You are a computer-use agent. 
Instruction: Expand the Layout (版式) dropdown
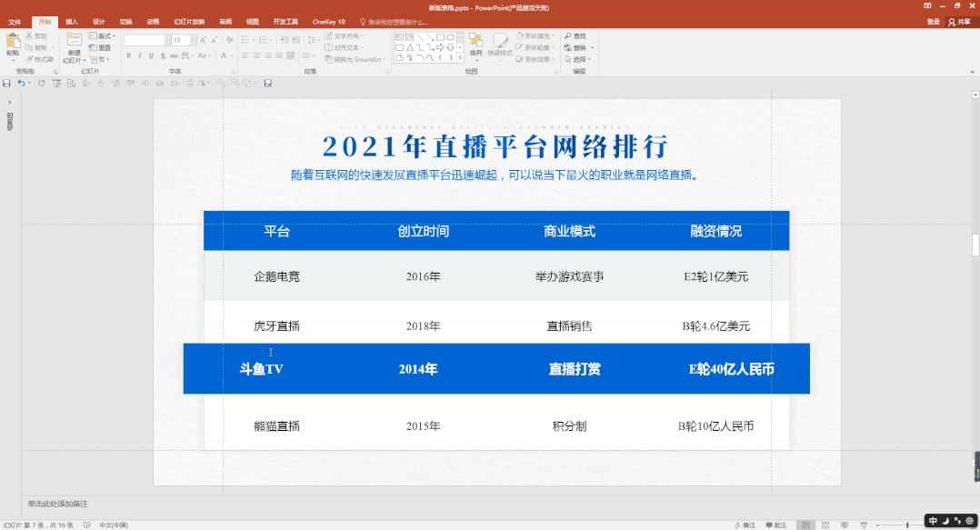(102, 36)
